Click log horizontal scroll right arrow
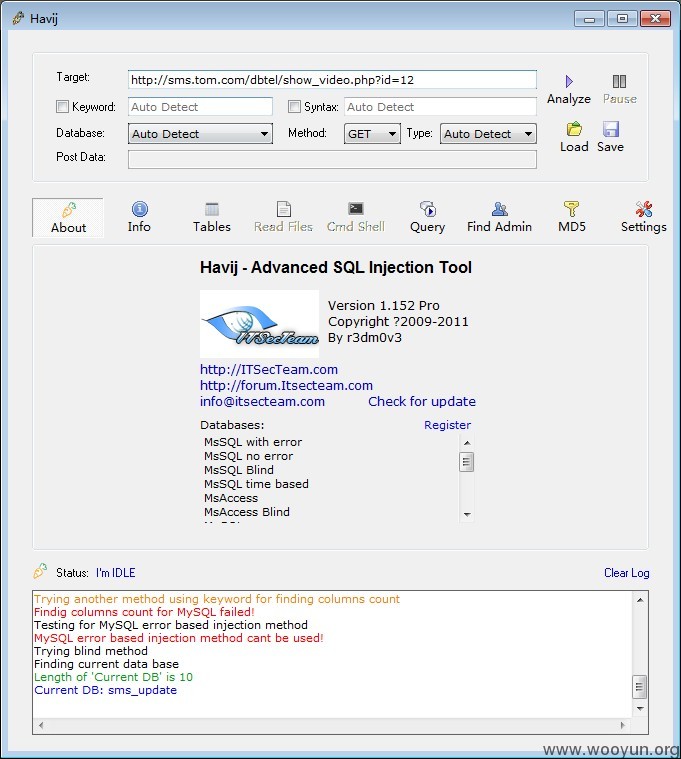This screenshot has width=681, height=759. [623, 725]
